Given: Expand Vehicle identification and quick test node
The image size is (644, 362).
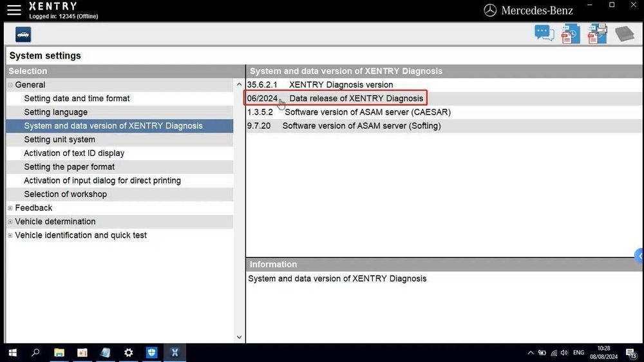Looking at the screenshot, I should click(10, 236).
